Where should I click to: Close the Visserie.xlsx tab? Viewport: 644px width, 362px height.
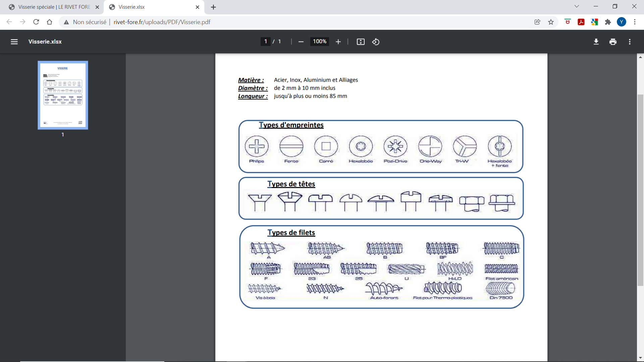[197, 7]
